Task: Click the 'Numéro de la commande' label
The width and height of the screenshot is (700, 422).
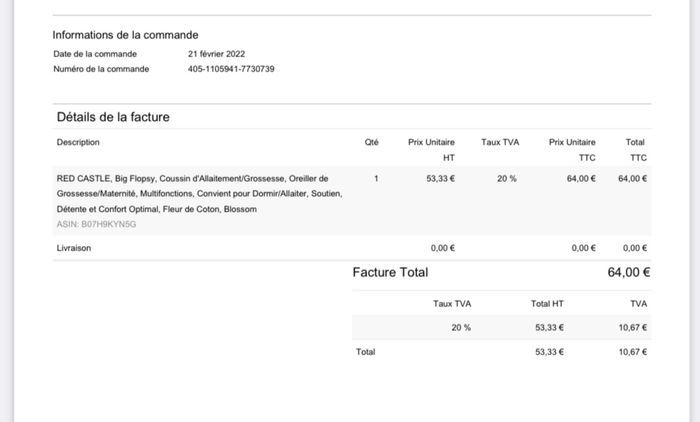Action: (101, 69)
